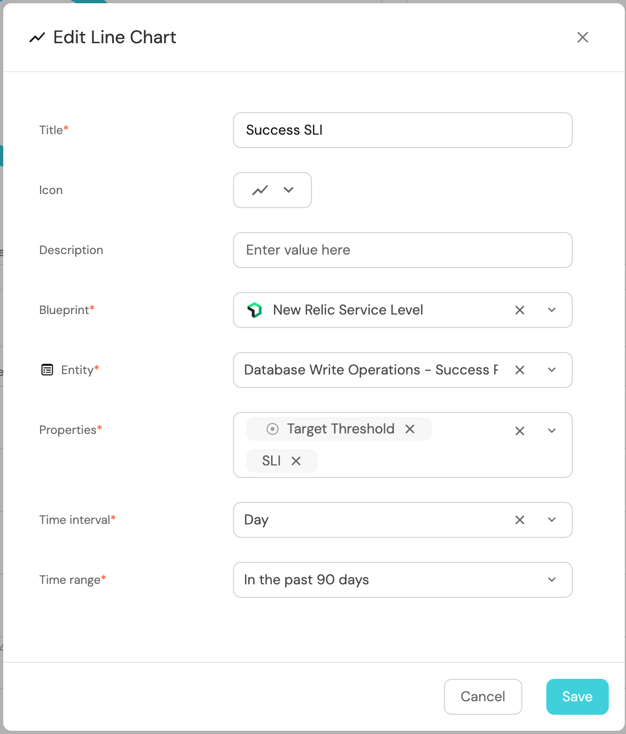Remove the Target Threshold property tag
The height and width of the screenshot is (734, 626).
pos(410,429)
